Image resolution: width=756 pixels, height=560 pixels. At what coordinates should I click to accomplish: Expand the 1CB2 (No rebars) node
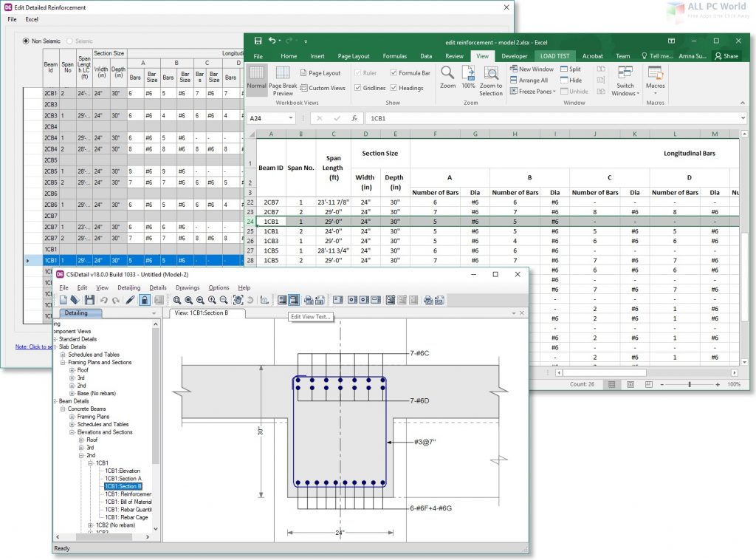[x=90, y=525]
